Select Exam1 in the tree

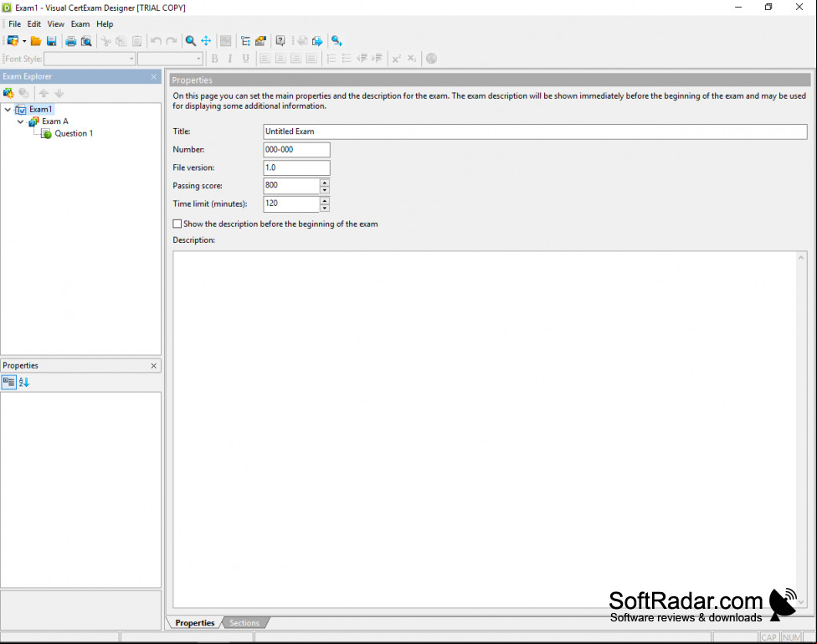(41, 109)
